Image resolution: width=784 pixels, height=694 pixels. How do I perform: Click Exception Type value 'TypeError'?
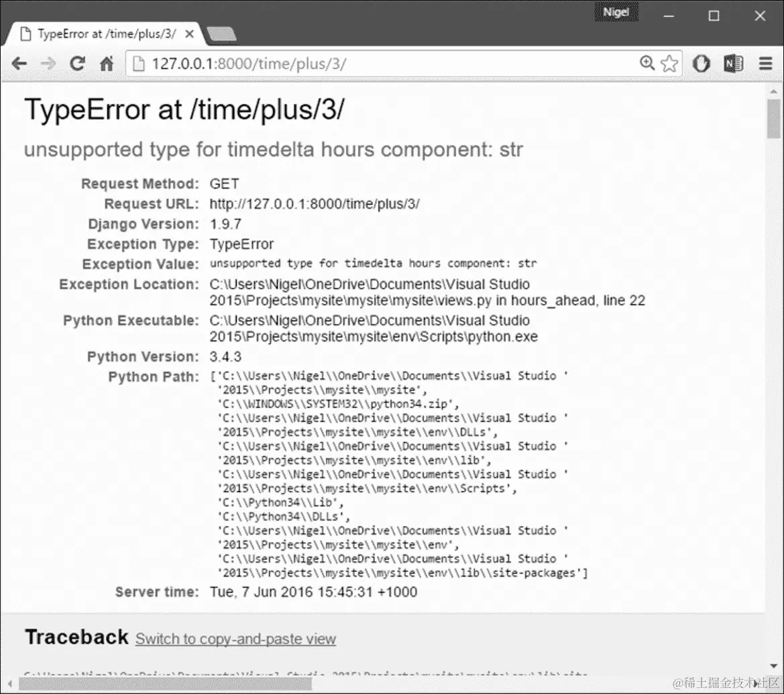click(x=241, y=244)
